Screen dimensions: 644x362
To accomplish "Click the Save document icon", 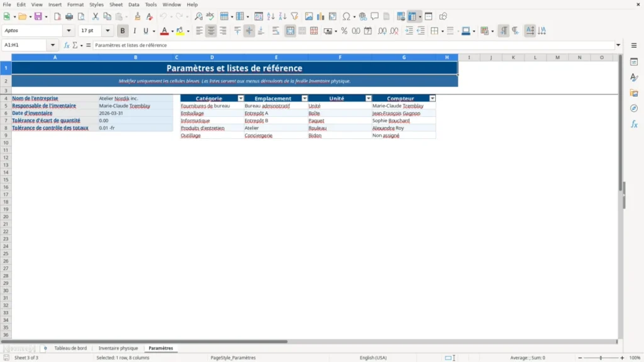I will pos(38,16).
